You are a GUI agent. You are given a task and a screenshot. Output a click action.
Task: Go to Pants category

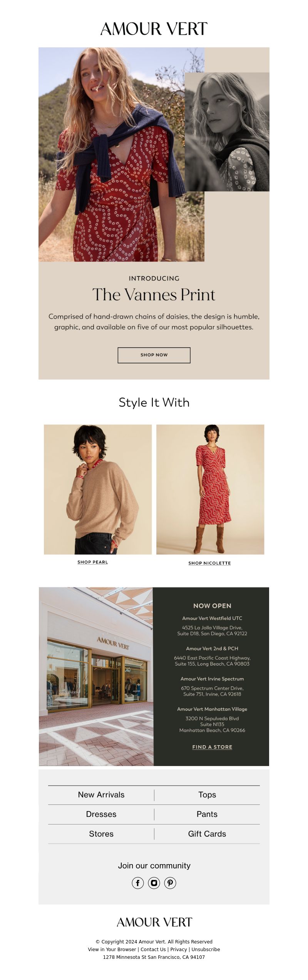[207, 814]
